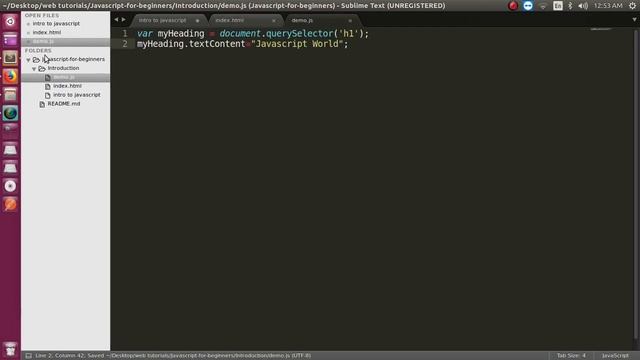
Task: Click the var keyword in line 1
Action: (x=144, y=33)
